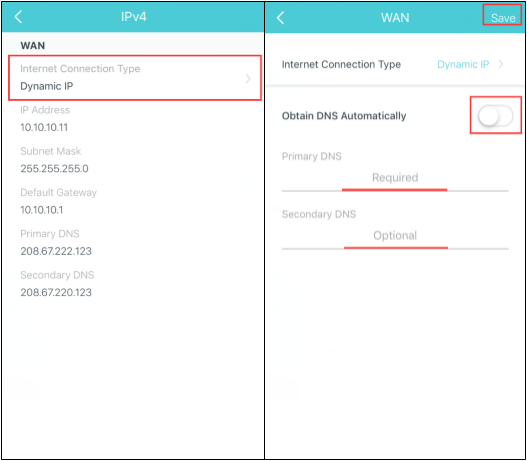Click the WAN section heading
Image resolution: width=527 pixels, height=461 pixels.
pyautogui.click(x=33, y=46)
